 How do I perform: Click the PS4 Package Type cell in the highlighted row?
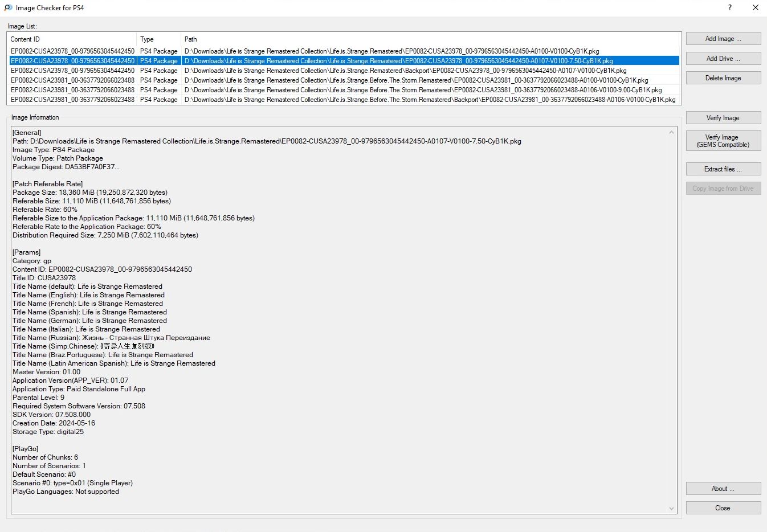click(x=159, y=61)
